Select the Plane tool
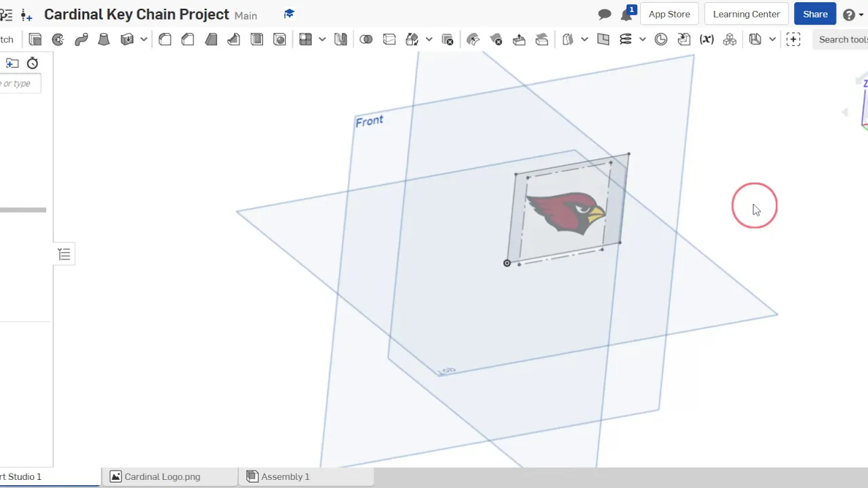 604,39
